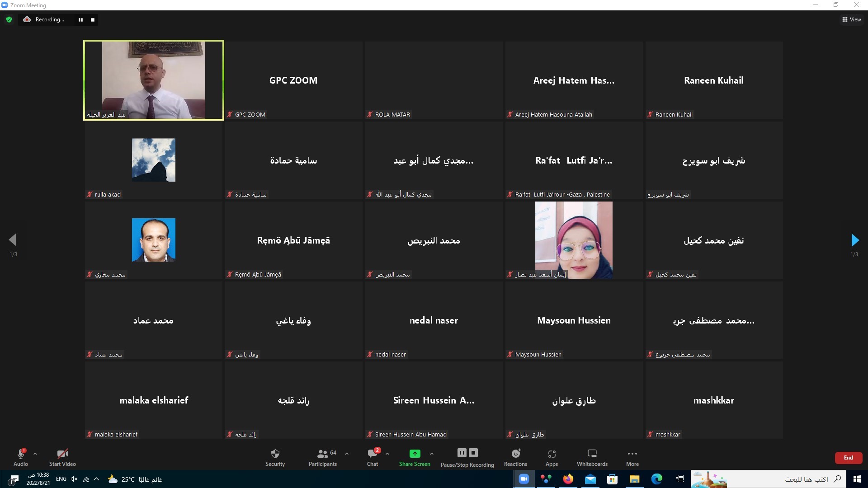Open the Security shield options
This screenshot has height=488, width=868.
(x=275, y=457)
